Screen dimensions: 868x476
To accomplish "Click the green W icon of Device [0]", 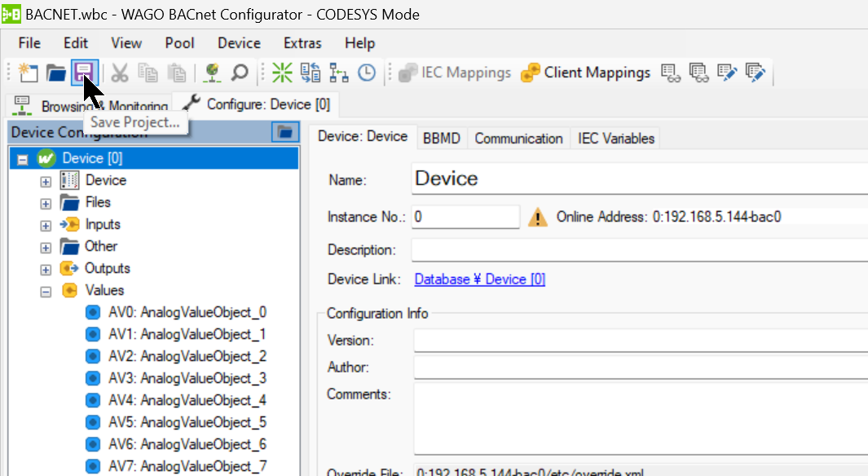I will click(46, 158).
